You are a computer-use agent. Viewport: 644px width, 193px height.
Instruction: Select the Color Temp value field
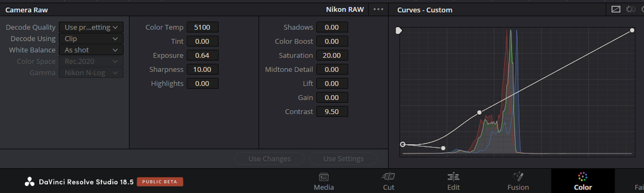pyautogui.click(x=202, y=27)
